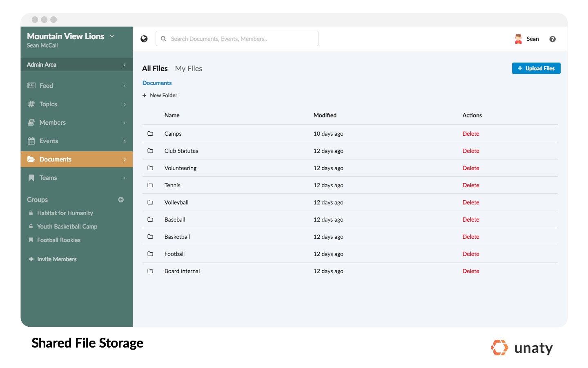Click the Football folder icon
The width and height of the screenshot is (588, 368).
coord(150,254)
